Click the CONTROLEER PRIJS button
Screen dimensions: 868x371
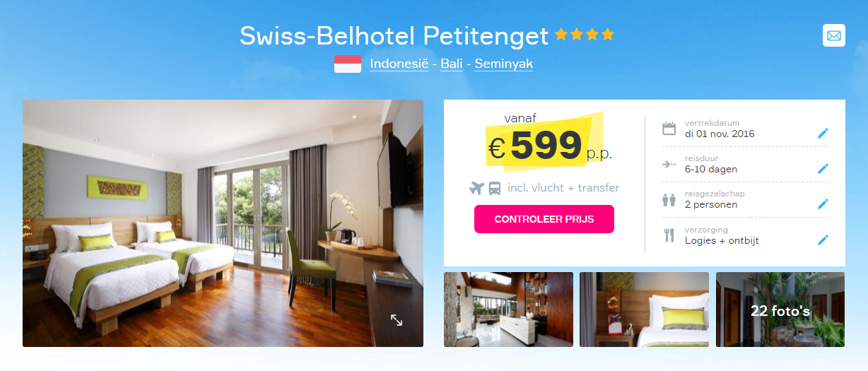(x=544, y=219)
